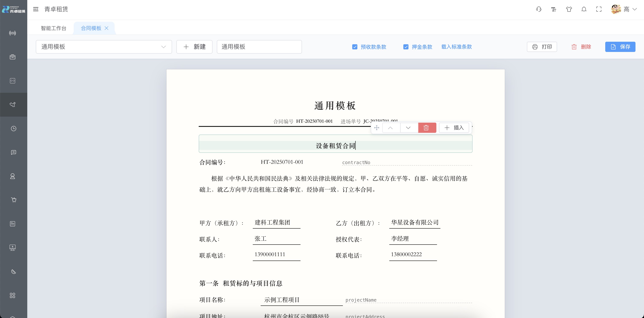Click 载入标准条款 link
This screenshot has height=318, width=644.
pyautogui.click(x=457, y=47)
